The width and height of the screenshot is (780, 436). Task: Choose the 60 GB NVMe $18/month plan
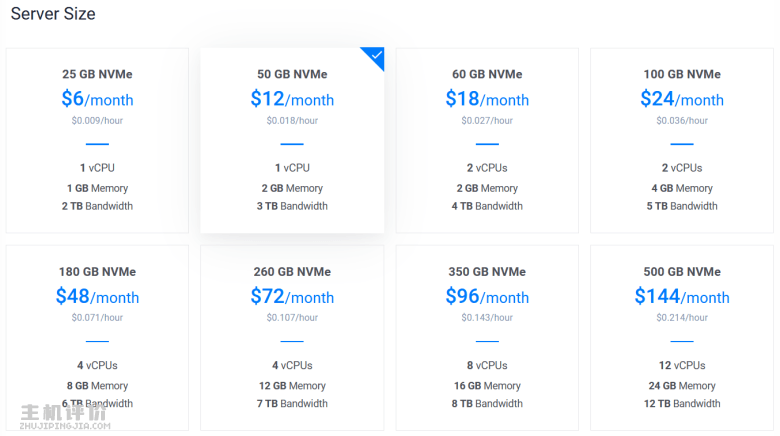tap(487, 140)
